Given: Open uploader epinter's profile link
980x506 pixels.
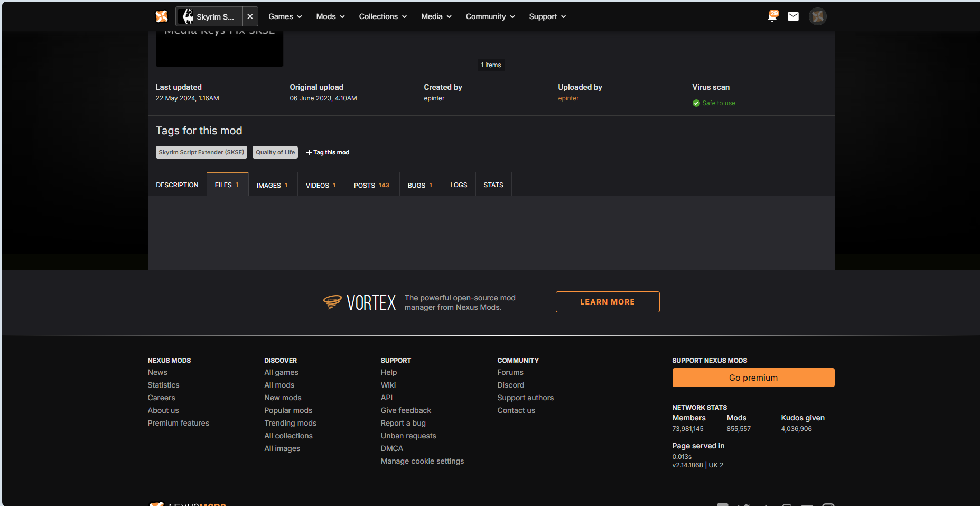Looking at the screenshot, I should [568, 98].
